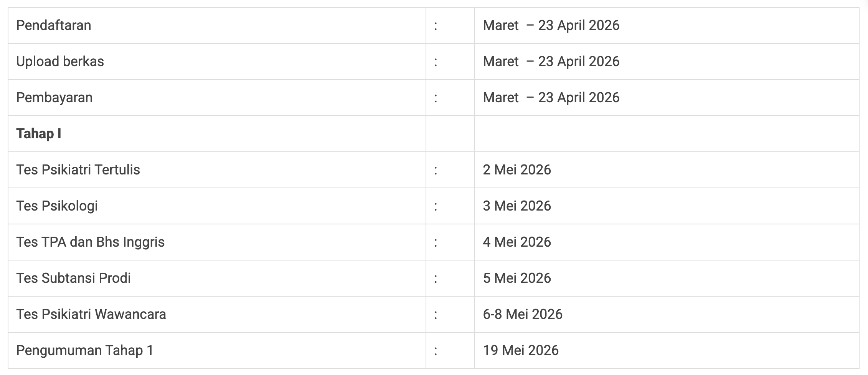This screenshot has width=868, height=375.
Task: Select the Pengumuman Tahap 1 label
Action: (85, 350)
